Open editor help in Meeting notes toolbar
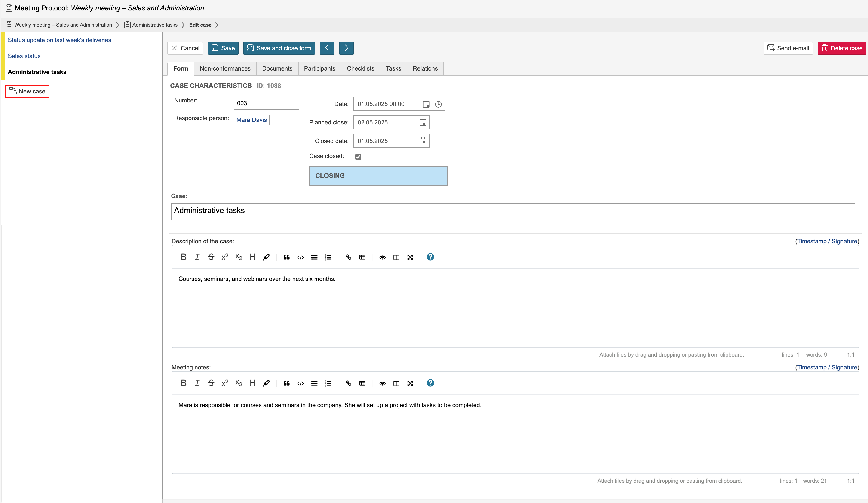868x503 pixels. 430,383
